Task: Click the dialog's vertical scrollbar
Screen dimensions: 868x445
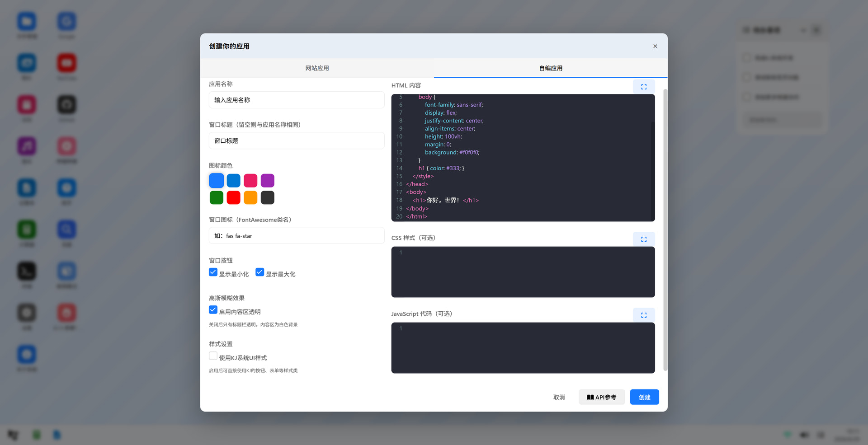Action: point(665,230)
